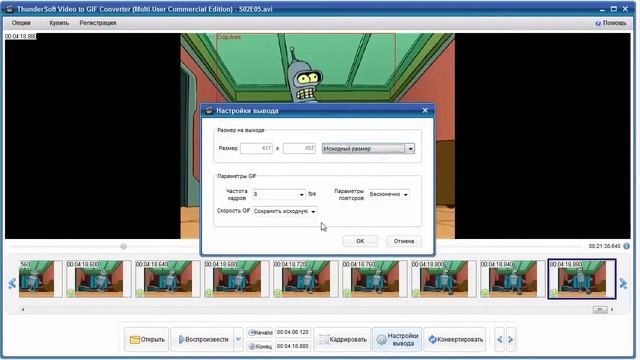Image resolution: width=640 pixels, height=360 pixels.
Task: Toggle the green mark on frame 00:04:18.840
Action: [484, 293]
